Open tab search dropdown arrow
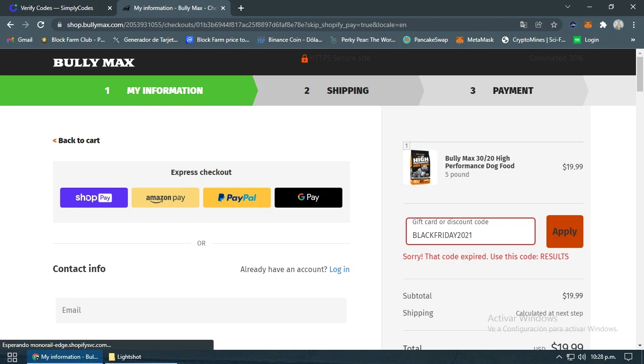The width and height of the screenshot is (644, 364). (568, 7)
